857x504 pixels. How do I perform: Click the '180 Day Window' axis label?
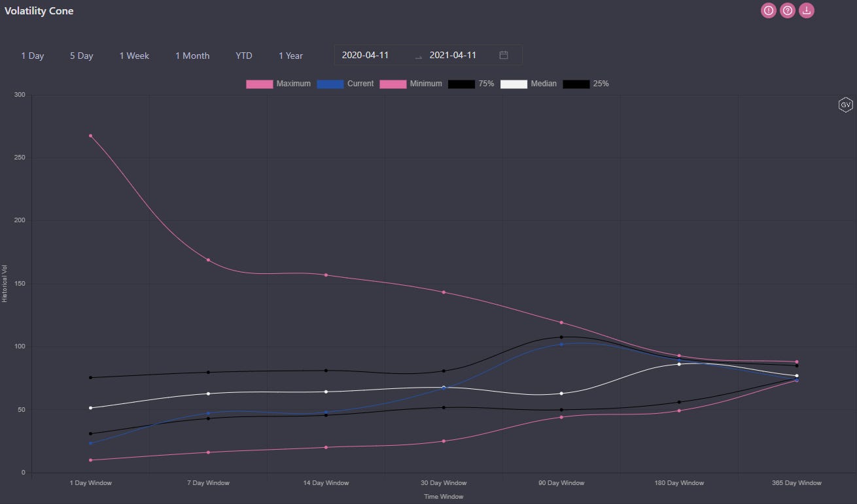(679, 483)
